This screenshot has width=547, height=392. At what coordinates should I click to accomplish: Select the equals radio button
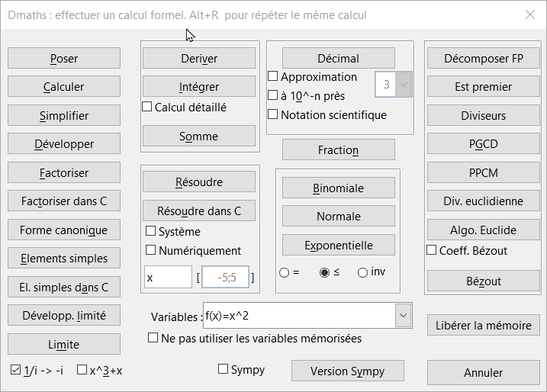pyautogui.click(x=285, y=272)
